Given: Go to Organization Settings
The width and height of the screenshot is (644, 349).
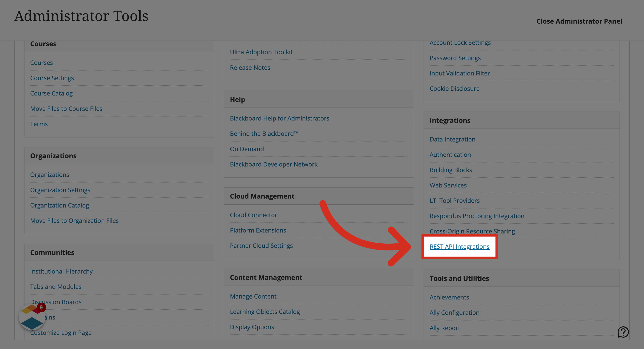Looking at the screenshot, I should tap(60, 190).
